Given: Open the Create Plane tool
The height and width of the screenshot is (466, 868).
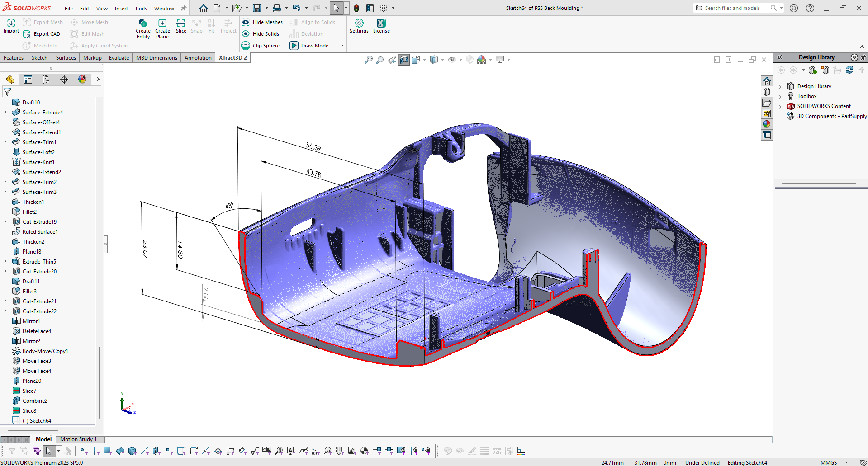Looking at the screenshot, I should (x=162, y=28).
